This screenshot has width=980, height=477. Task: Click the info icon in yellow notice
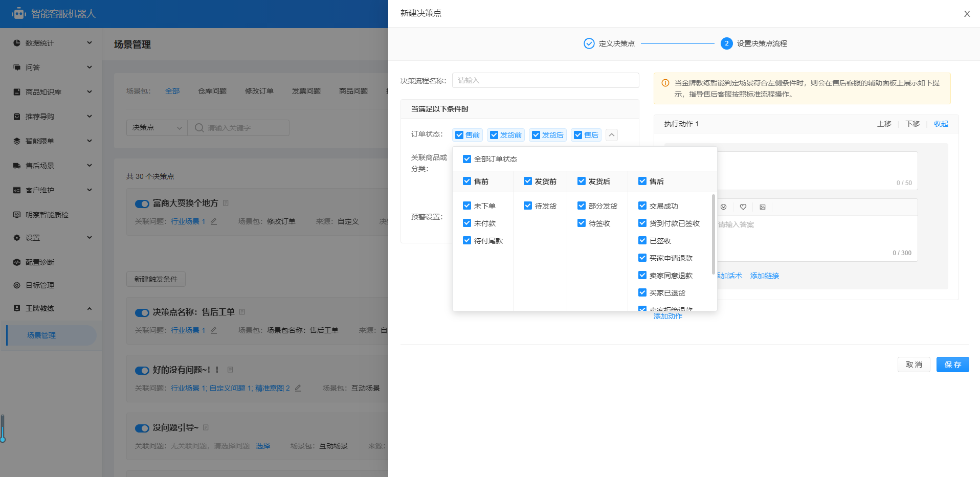[665, 83]
